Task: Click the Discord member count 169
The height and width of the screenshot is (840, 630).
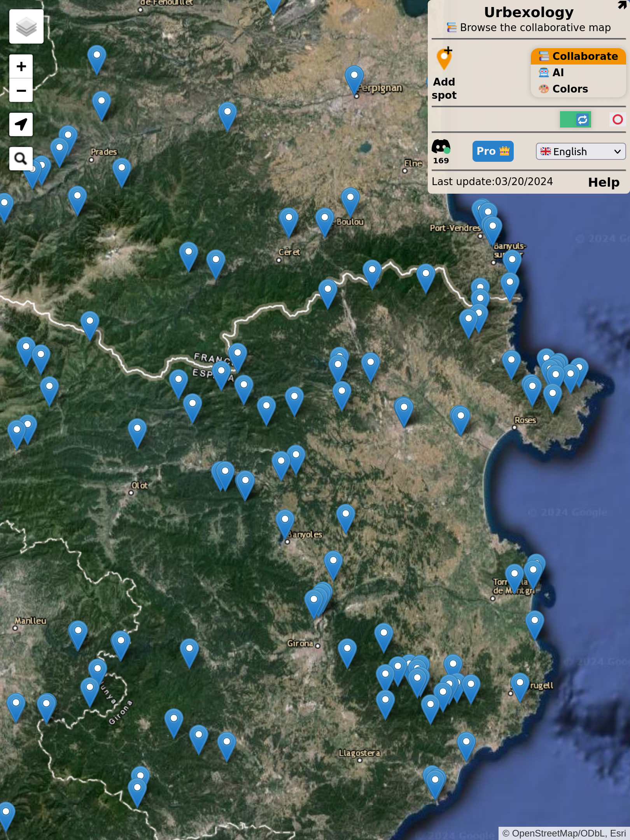Action: (x=441, y=161)
